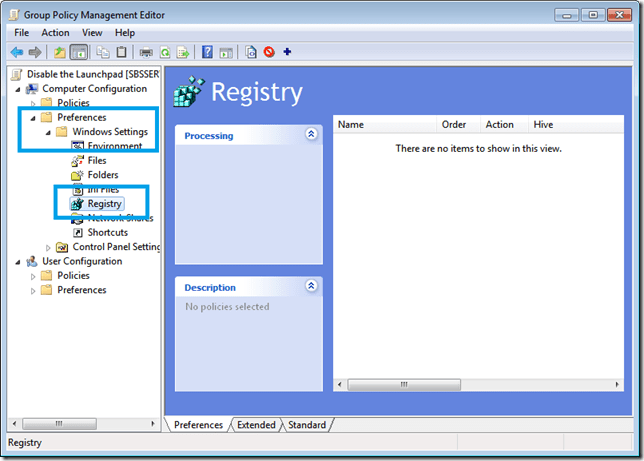This screenshot has height=461, width=644.
Task: Click the Export List toolbar icon
Action: click(183, 52)
